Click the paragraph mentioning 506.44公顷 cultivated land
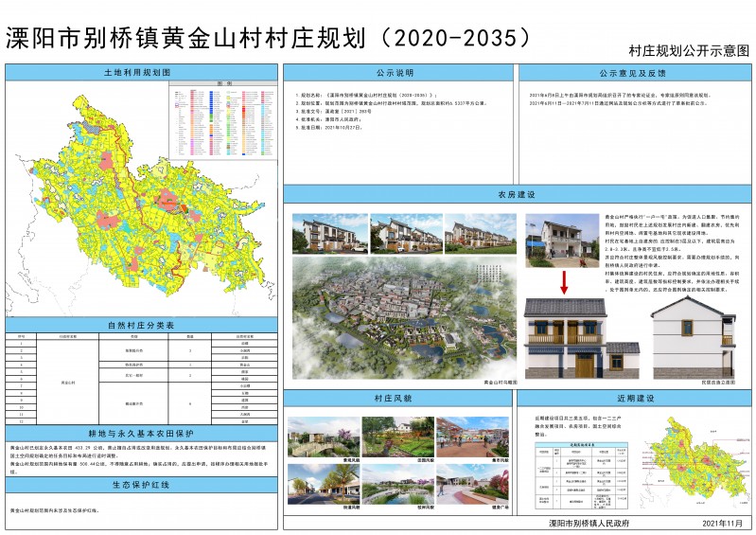Viewport: 756px width, 535px height. [x=139, y=467]
